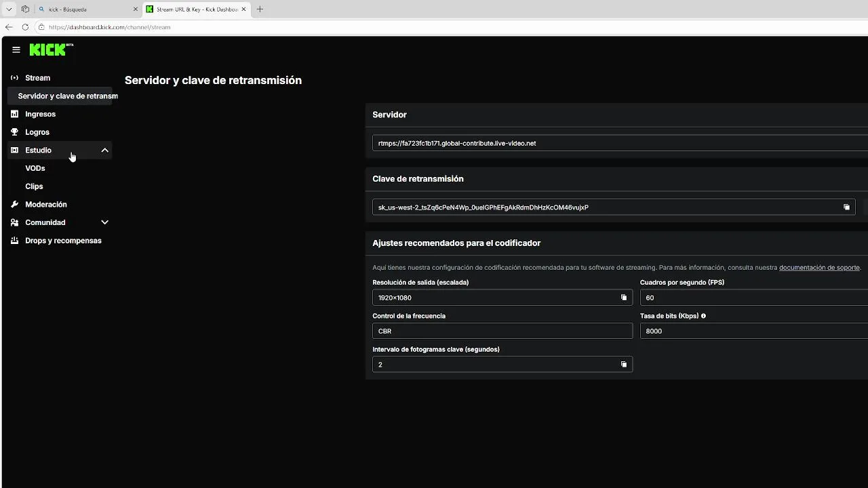Click the stream key text field
This screenshot has height=488, width=868.
click(614, 207)
